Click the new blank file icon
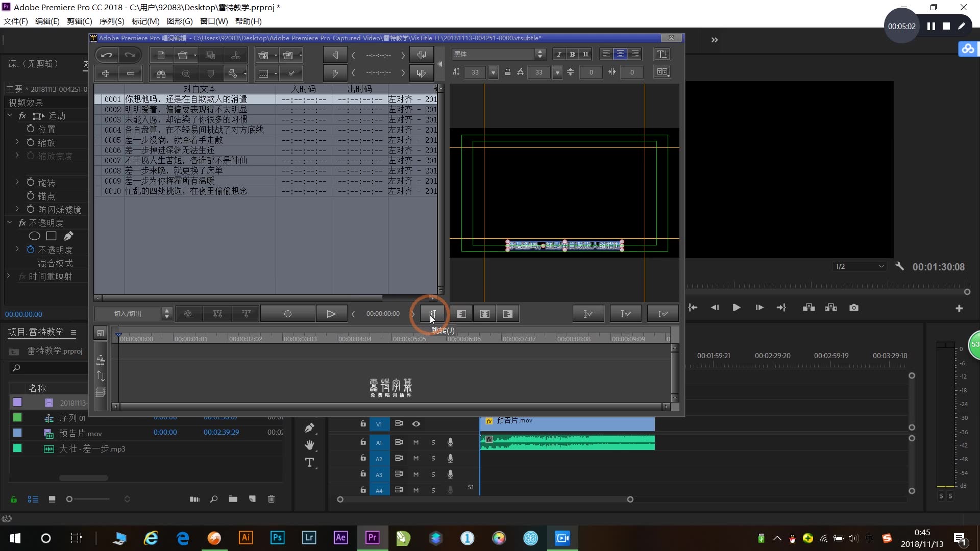Viewport: 980px width, 551px height. (x=161, y=55)
